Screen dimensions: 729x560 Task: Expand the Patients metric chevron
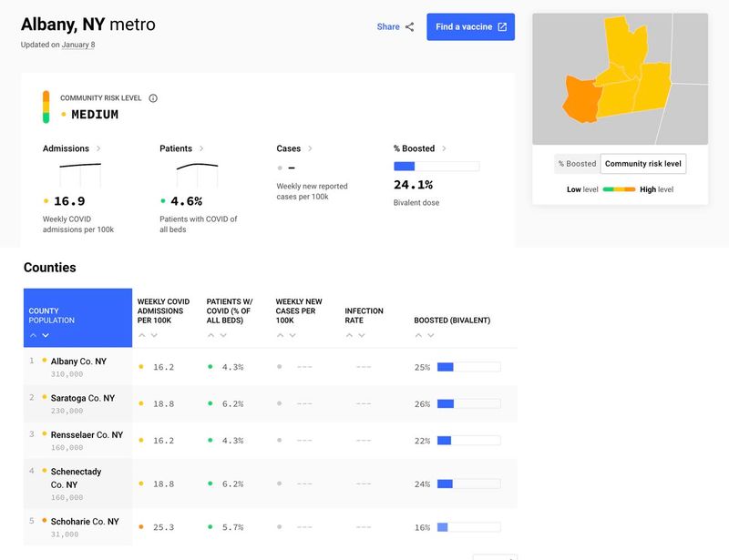coord(201,148)
